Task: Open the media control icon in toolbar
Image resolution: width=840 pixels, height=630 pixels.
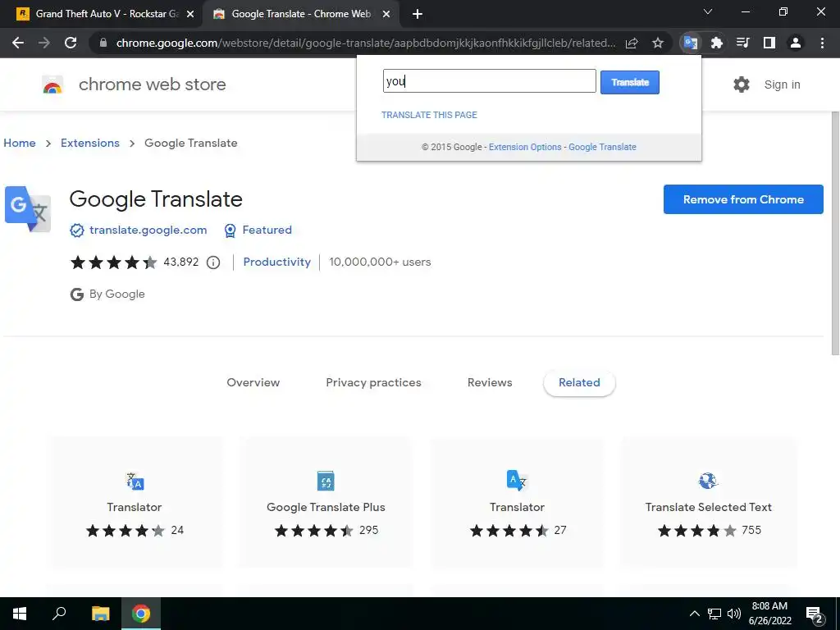Action: [743, 43]
